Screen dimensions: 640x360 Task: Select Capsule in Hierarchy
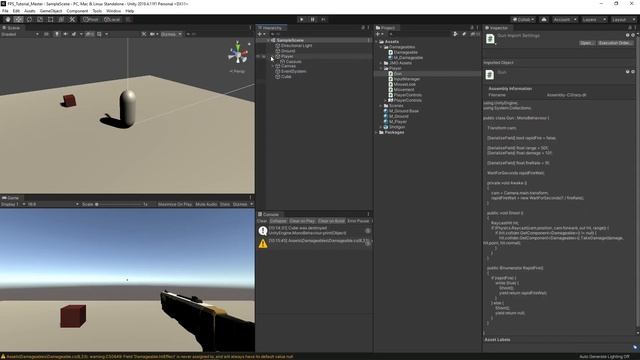[x=293, y=62]
